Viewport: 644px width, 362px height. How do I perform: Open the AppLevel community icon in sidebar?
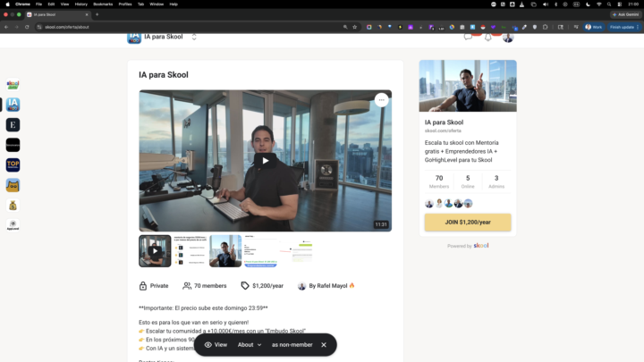coord(13,225)
